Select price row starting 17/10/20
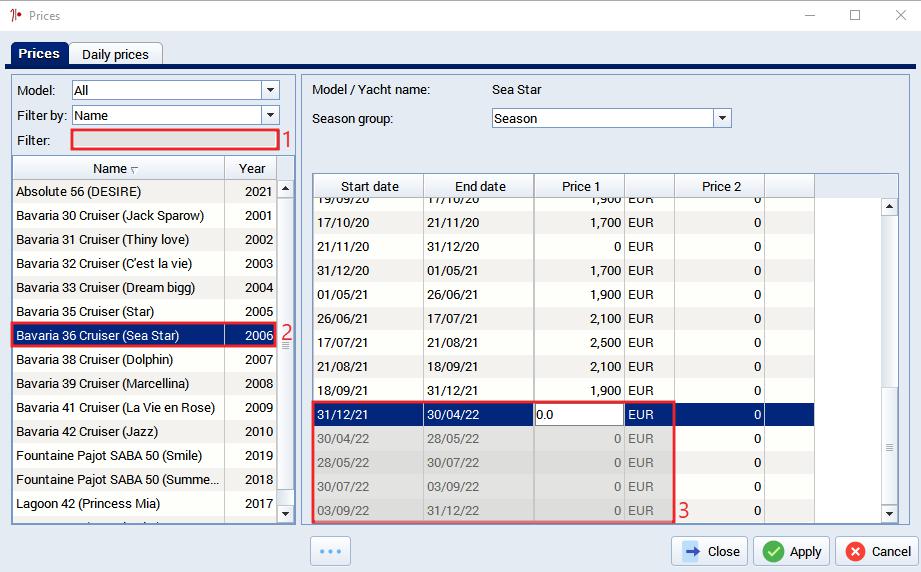Viewport: 921px width, 572px height. click(564, 223)
